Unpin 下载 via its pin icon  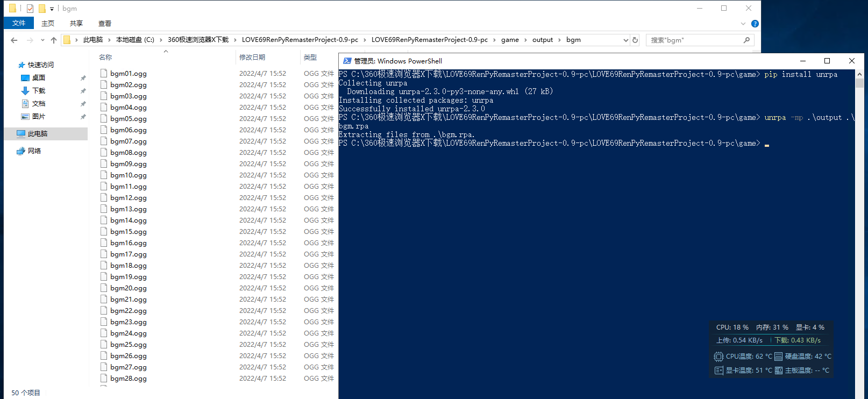[83, 91]
